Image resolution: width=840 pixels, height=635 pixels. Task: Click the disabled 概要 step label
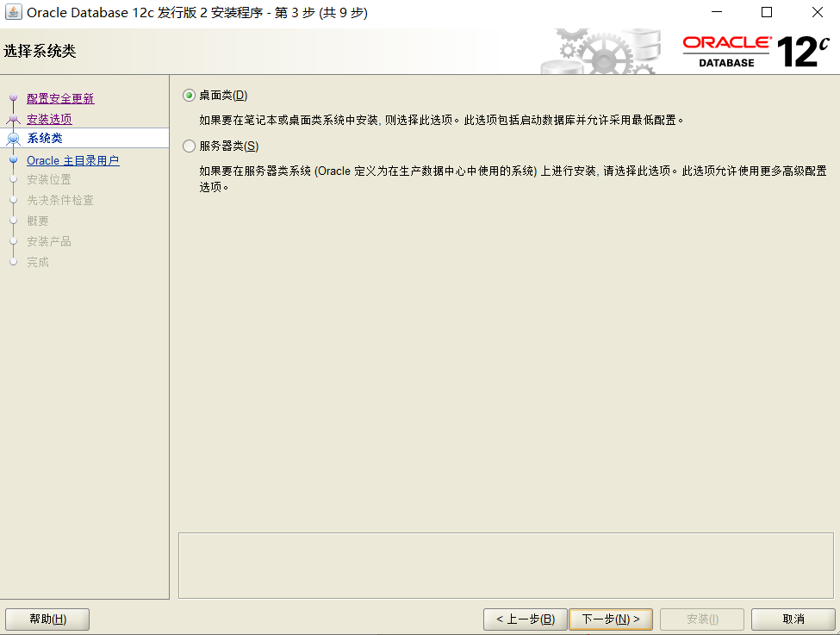tap(38, 221)
